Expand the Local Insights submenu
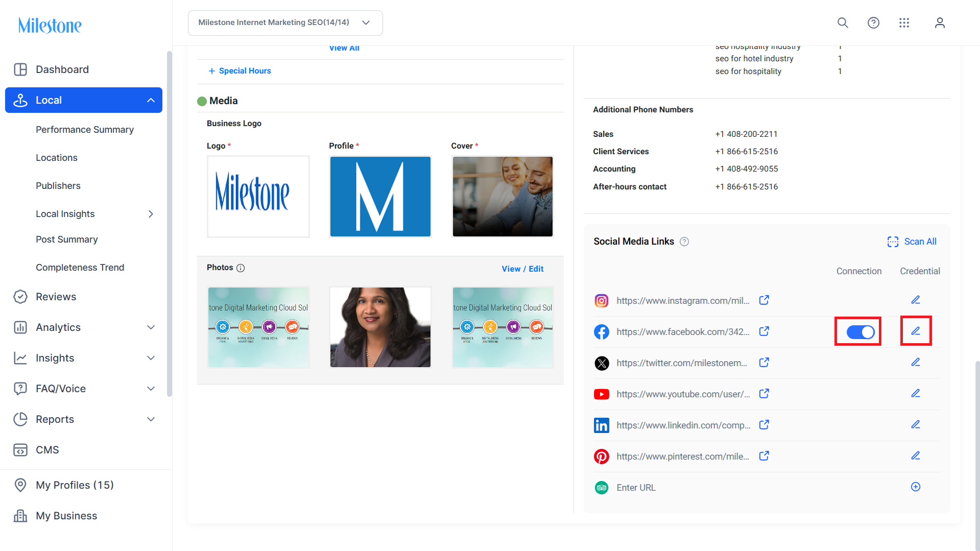980x551 pixels. pyautogui.click(x=151, y=214)
